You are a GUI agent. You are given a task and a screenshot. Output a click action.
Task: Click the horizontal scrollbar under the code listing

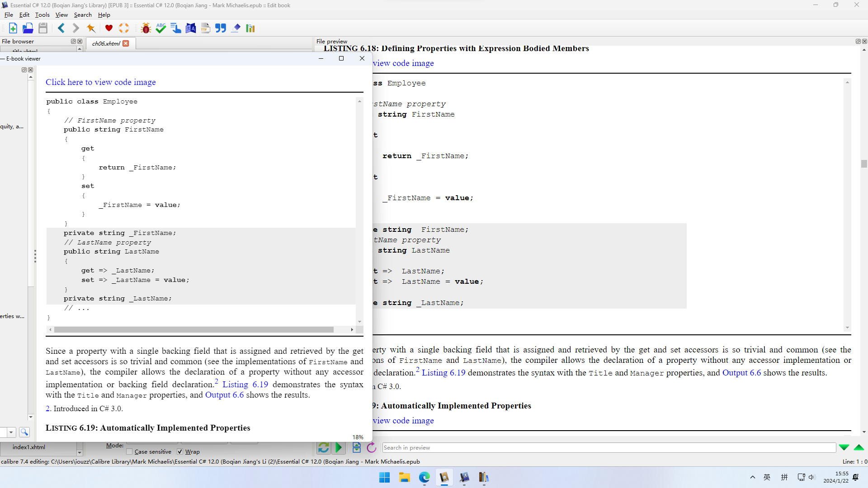(x=193, y=329)
